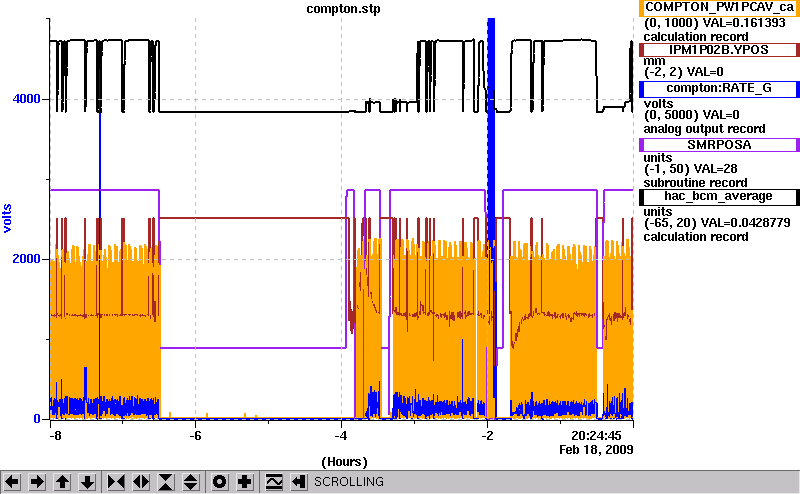800x494 pixels.
Task: Pan the plot left with the left arrow
Action: [12, 482]
